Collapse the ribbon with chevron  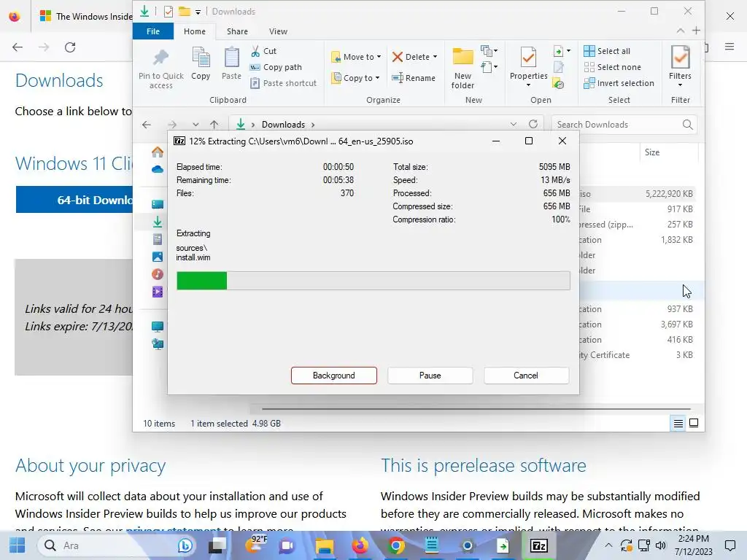681,31
